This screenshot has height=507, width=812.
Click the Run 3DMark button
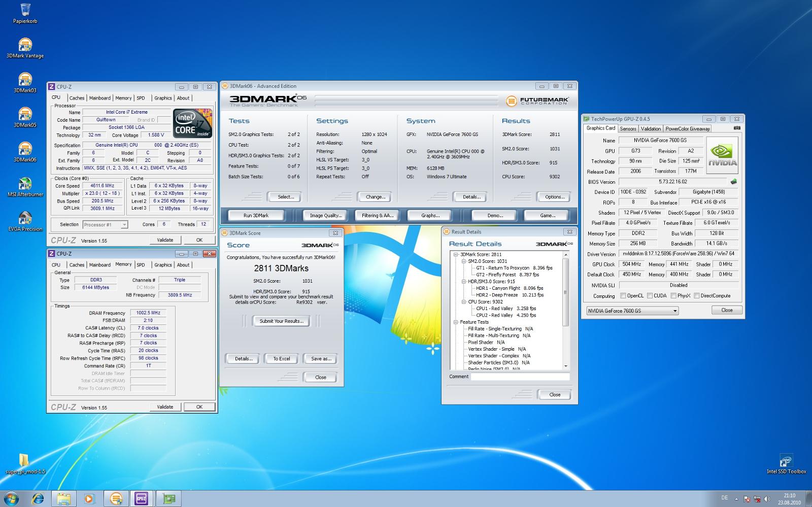(256, 215)
